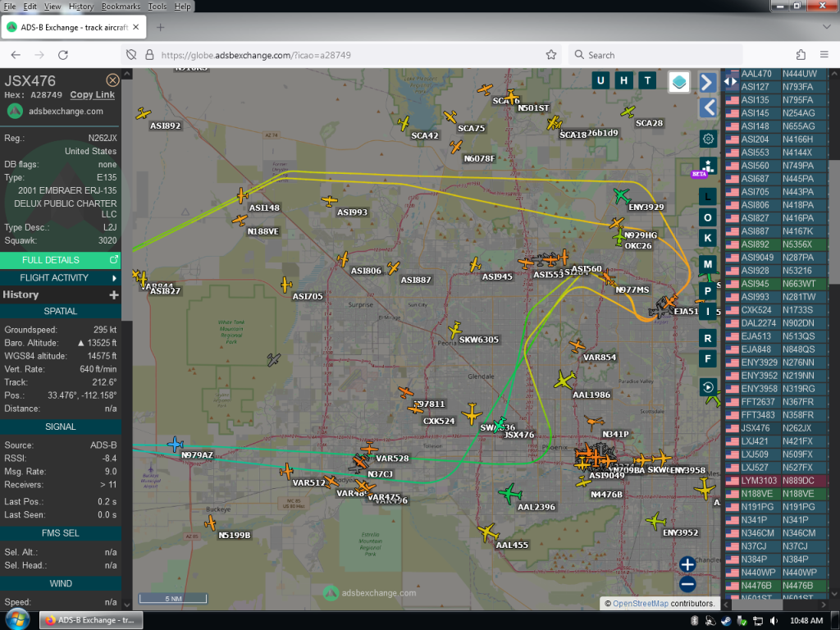Select JSX476 row in aircraft list
The image size is (840, 630).
776,428
